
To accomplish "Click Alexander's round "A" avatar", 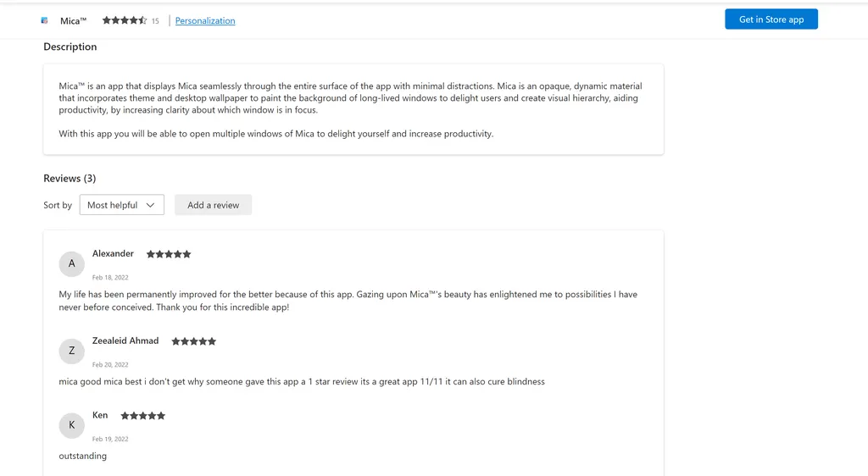I will (x=71, y=263).
